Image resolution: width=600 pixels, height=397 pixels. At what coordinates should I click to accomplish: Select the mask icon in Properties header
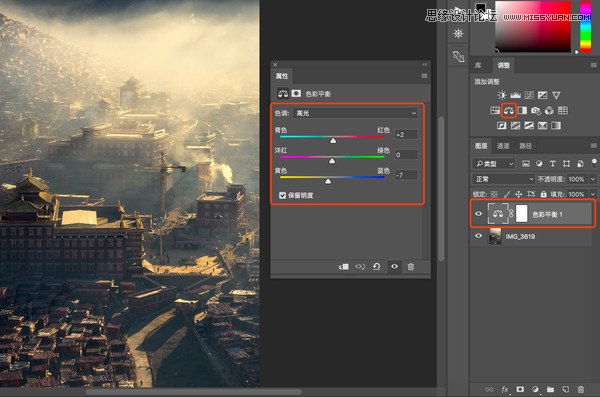296,93
